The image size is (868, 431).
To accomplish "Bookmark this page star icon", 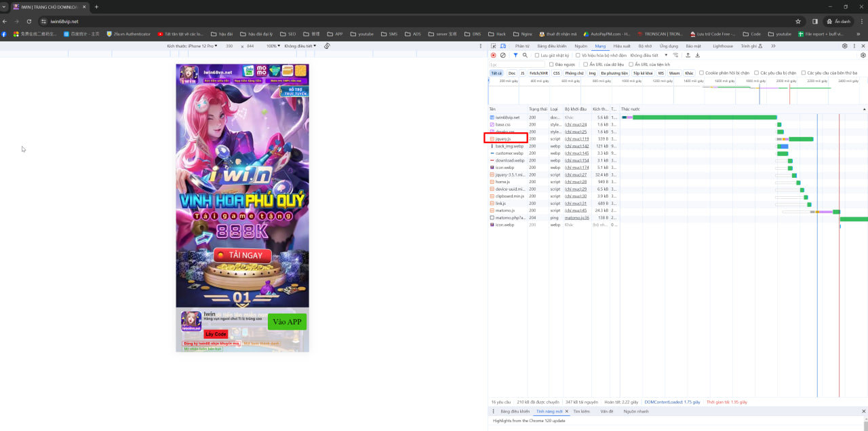I will pyautogui.click(x=798, y=21).
